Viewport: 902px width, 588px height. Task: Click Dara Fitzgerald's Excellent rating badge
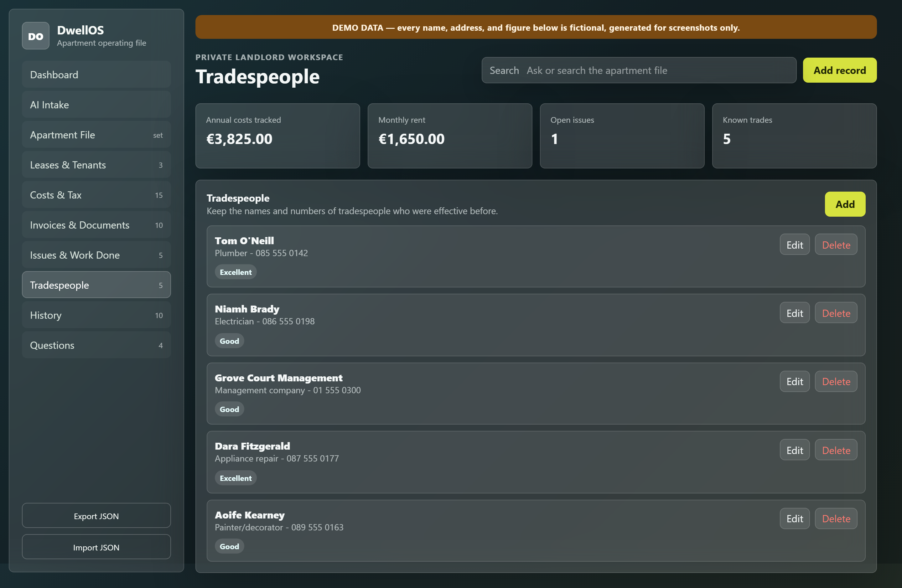(x=236, y=478)
